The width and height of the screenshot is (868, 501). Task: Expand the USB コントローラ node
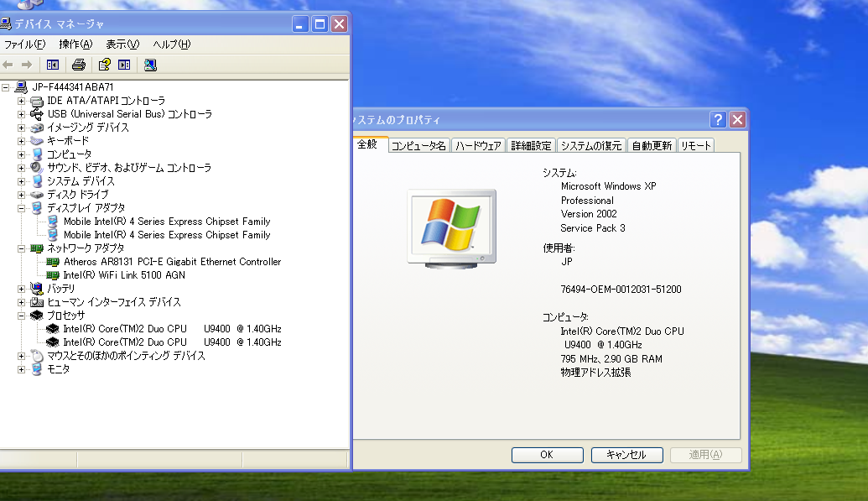21,114
